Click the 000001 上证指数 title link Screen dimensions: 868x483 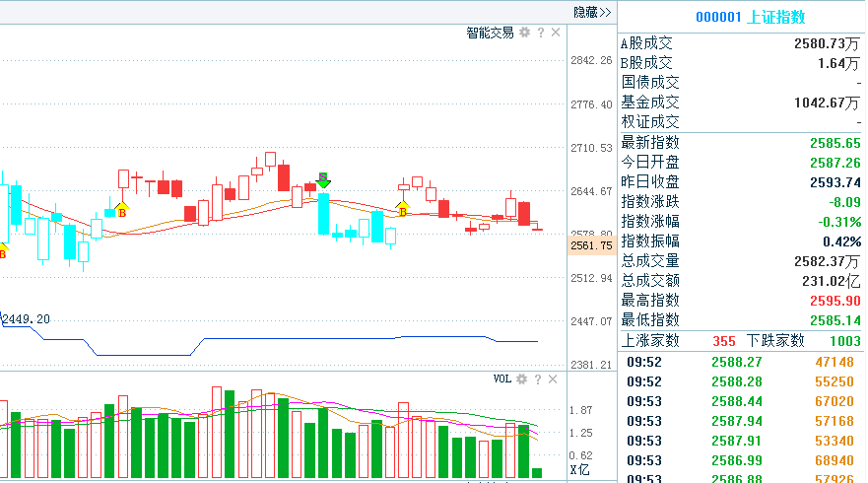[x=750, y=17]
